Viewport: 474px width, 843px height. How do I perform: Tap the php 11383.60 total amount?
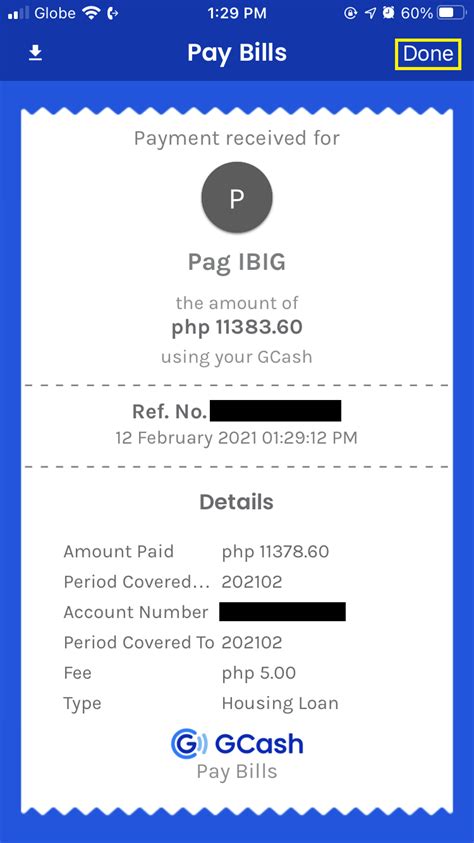[x=237, y=327]
